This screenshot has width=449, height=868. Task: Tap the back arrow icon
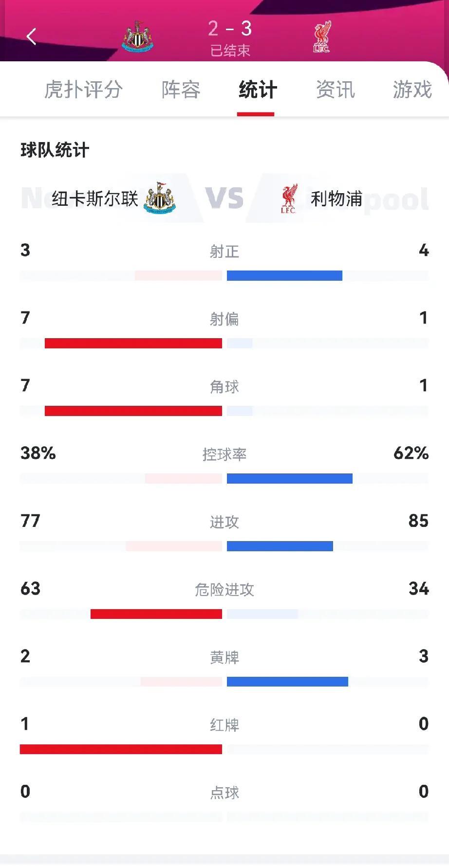(32, 36)
